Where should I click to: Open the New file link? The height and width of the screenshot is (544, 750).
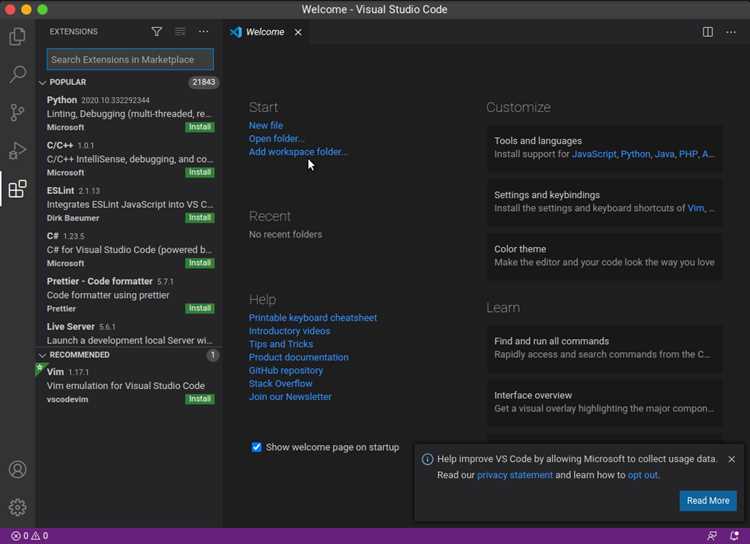tap(266, 125)
